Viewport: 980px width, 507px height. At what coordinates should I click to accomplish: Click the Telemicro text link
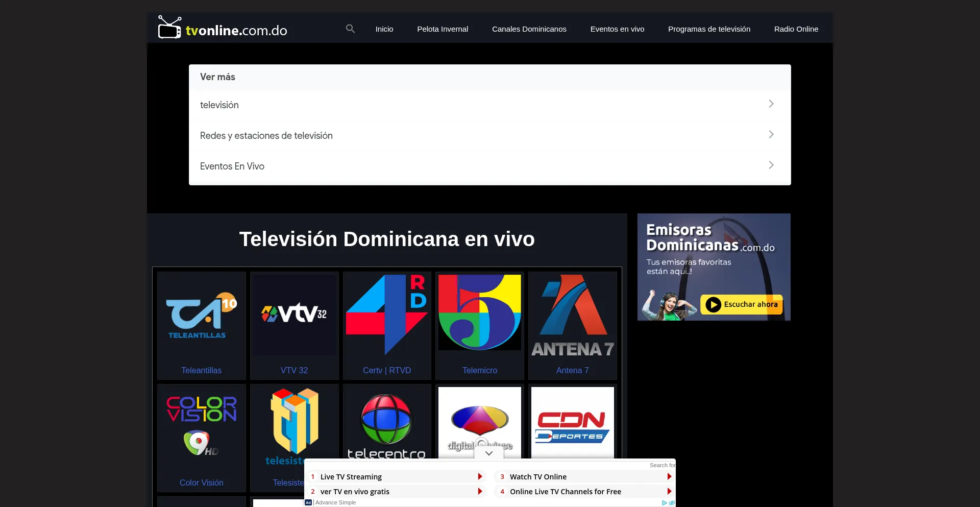pos(480,370)
